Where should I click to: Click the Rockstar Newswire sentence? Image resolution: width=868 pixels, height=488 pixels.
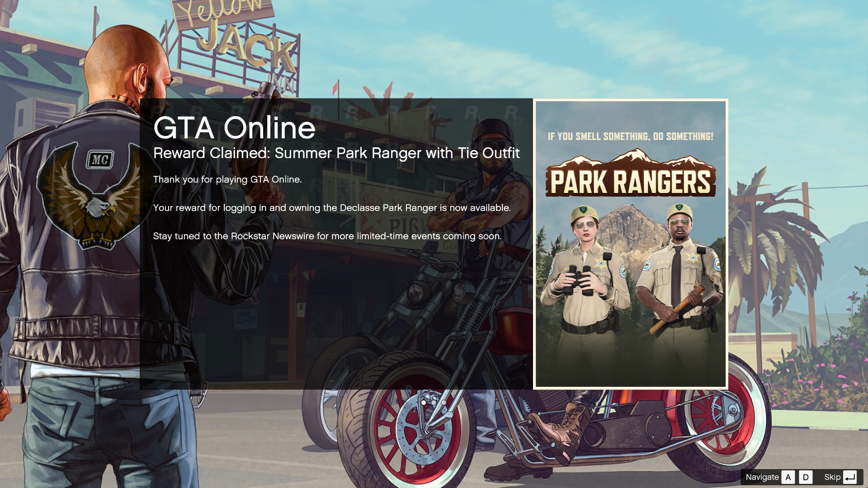[327, 236]
